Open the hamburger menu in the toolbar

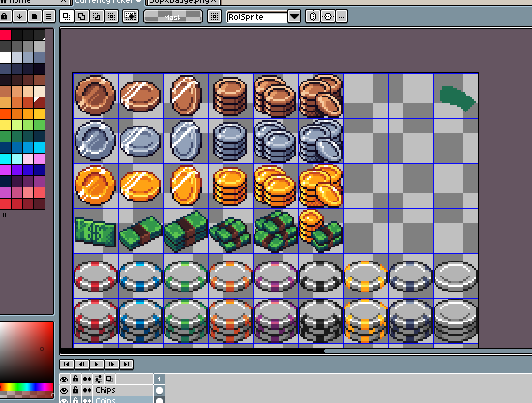pyautogui.click(x=49, y=16)
